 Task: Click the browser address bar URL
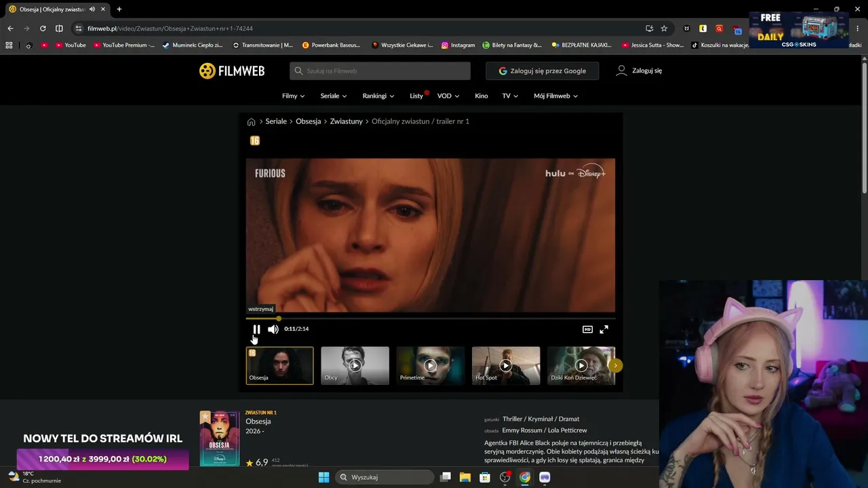(x=170, y=28)
